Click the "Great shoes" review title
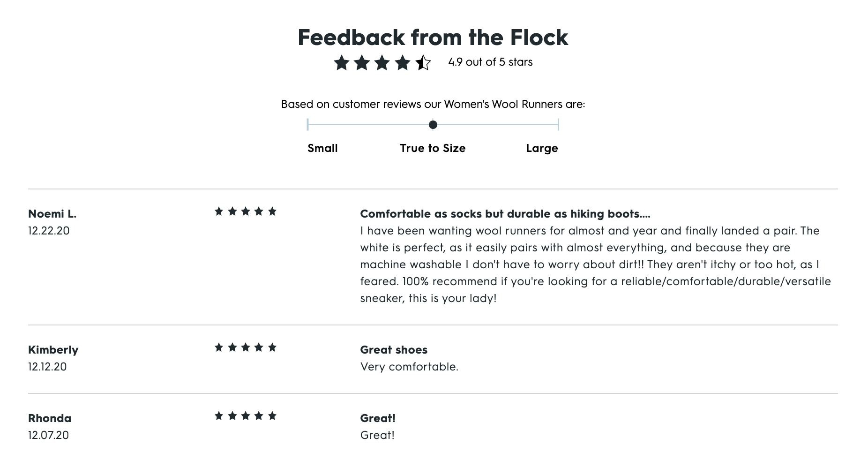Screen dimensions: 868x468 point(394,350)
